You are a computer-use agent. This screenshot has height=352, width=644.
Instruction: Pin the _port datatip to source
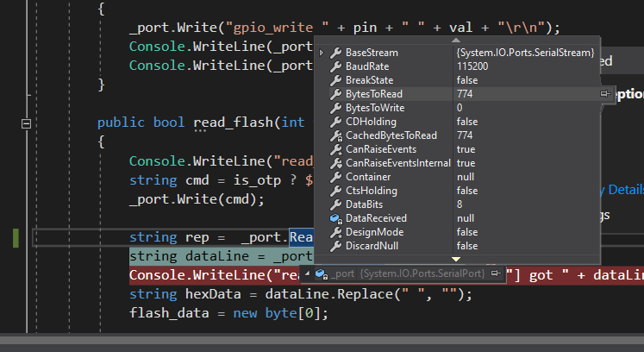(x=496, y=273)
